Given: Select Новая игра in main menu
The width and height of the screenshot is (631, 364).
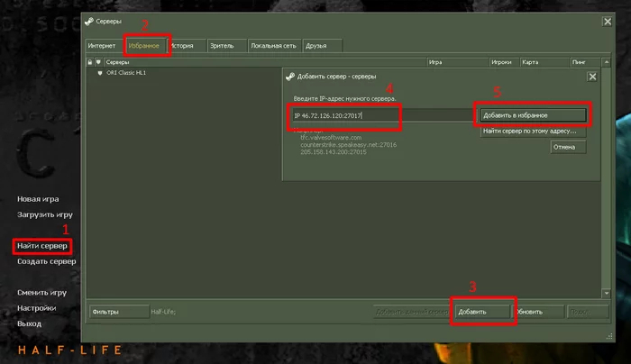Looking at the screenshot, I should 38,199.
